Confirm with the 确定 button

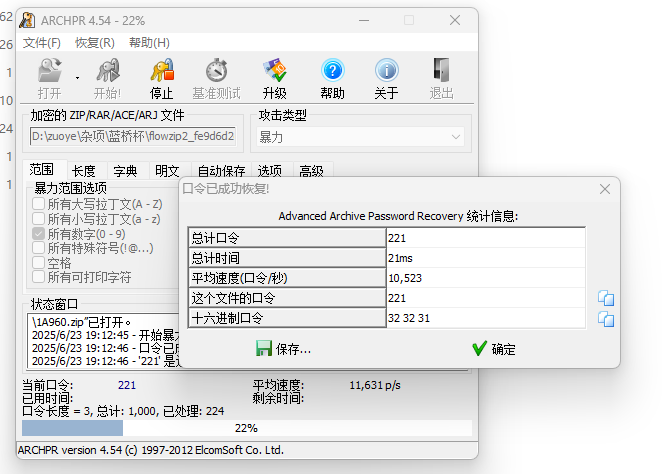[x=494, y=349]
